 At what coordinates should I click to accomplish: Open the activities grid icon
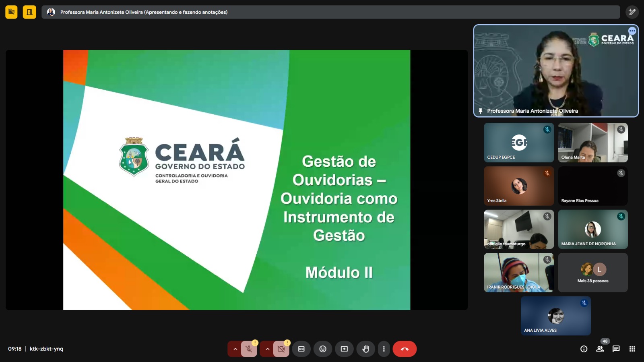(632, 349)
